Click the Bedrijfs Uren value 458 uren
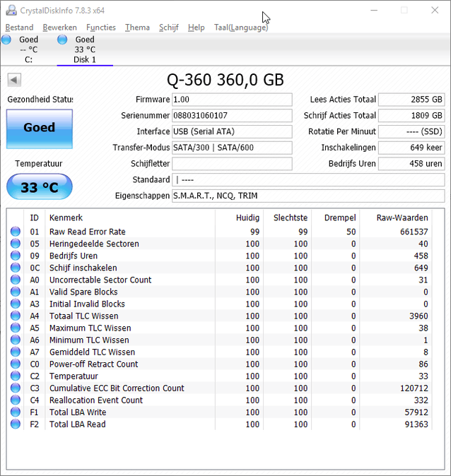This screenshot has height=476, width=451. [411, 164]
